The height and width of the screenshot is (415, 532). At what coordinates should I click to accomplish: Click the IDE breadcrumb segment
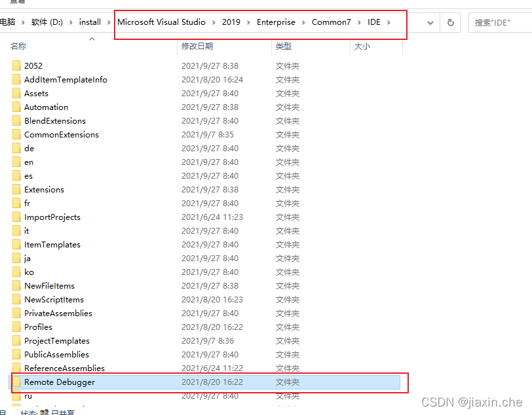pos(374,22)
